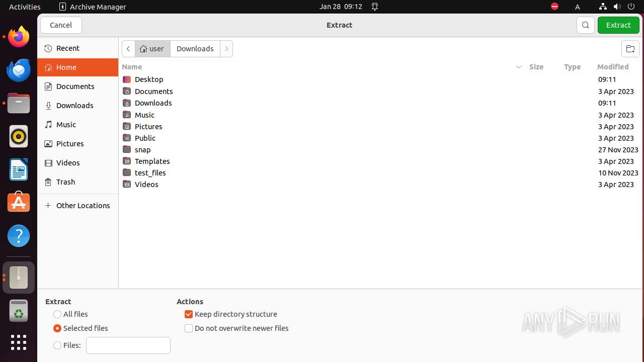Open Recent in the sidebar
Screen dimensions: 644x362
click(77, 48)
